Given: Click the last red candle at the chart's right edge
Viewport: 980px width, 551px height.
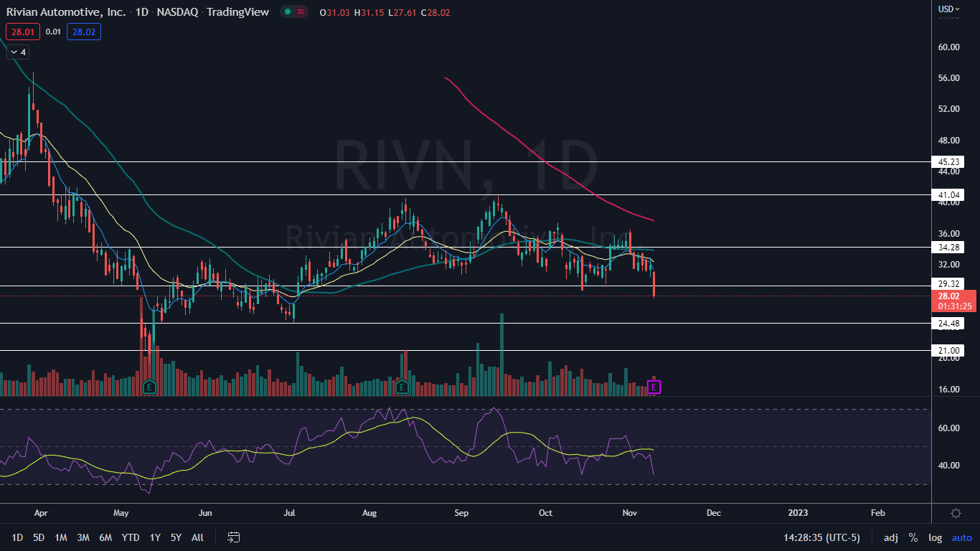Looking at the screenshot, I should pyautogui.click(x=654, y=284).
